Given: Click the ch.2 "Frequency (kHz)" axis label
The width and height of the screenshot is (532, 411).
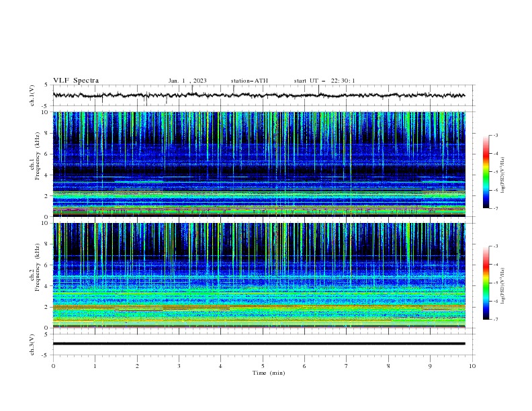Looking at the screenshot, I should coord(38,267).
